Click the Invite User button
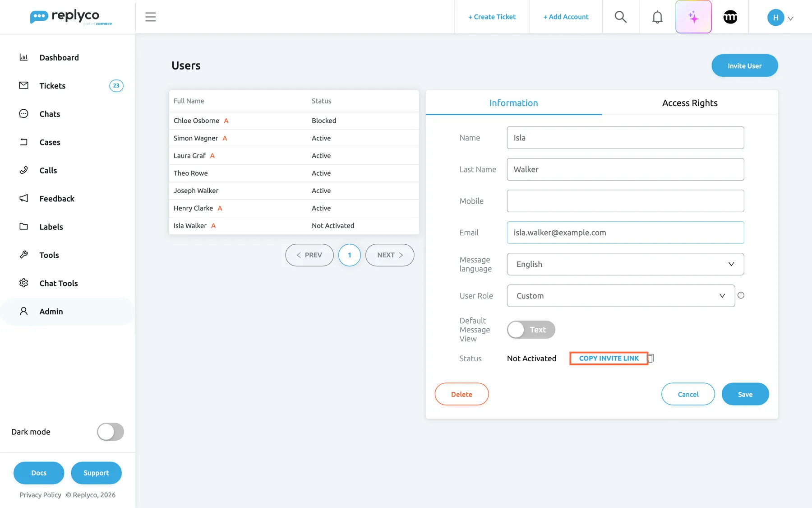Screen dimensions: 812x508 click(x=744, y=65)
